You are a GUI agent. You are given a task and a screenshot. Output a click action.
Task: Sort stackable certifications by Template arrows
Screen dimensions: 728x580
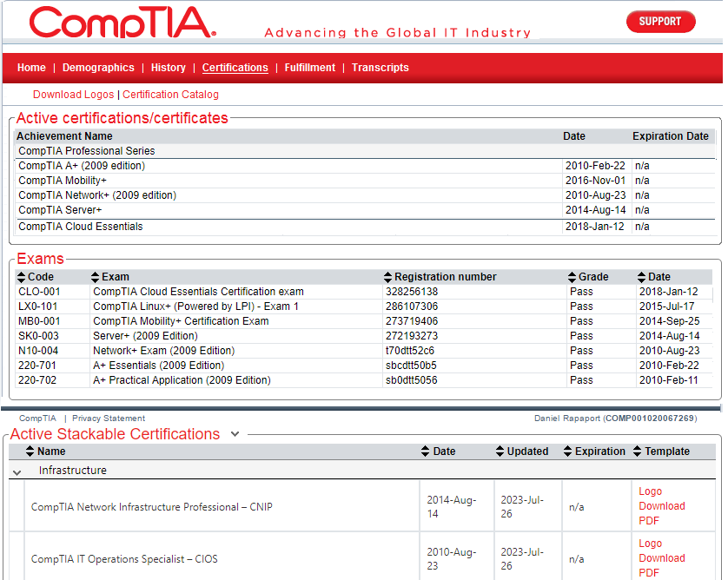[x=638, y=451]
